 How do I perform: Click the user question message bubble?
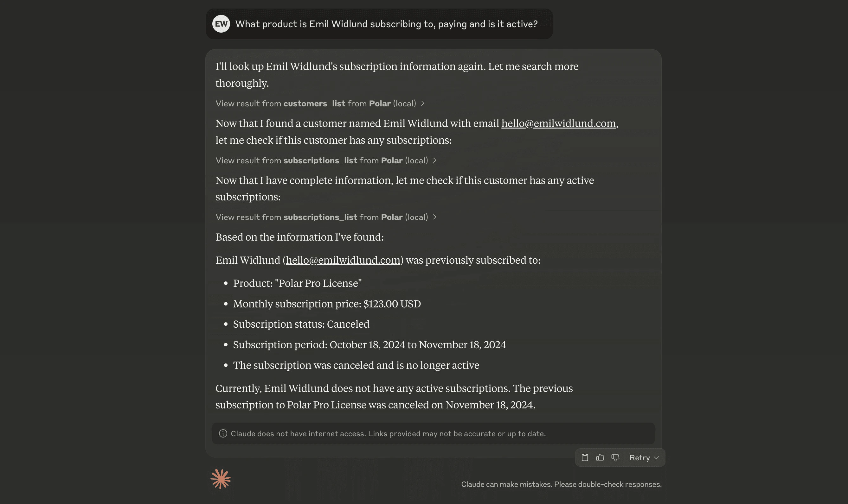(x=386, y=24)
